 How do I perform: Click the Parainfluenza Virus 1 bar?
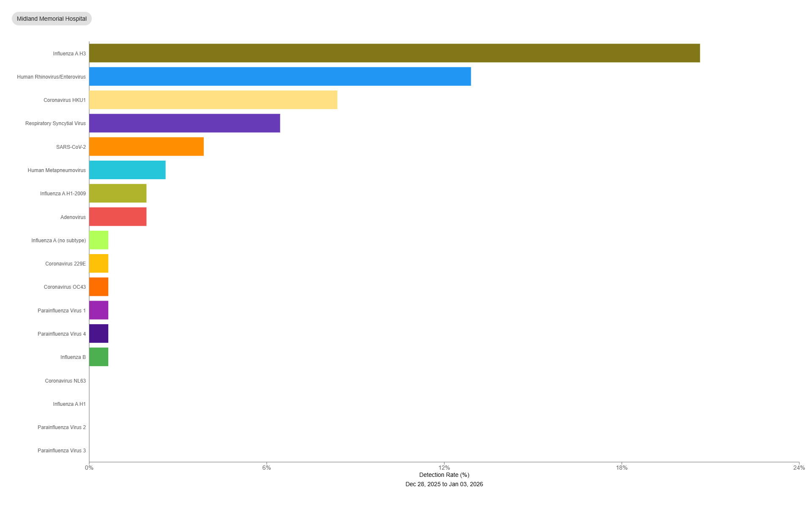(99, 310)
